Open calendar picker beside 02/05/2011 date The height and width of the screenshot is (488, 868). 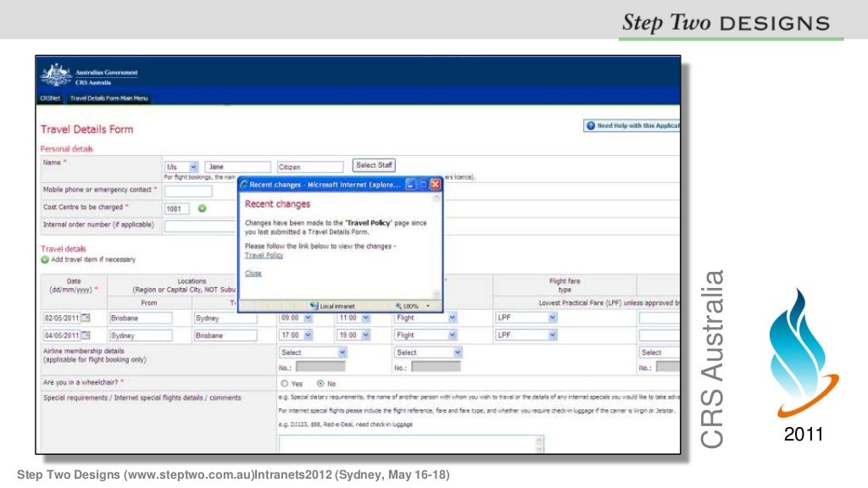pyautogui.click(x=86, y=319)
